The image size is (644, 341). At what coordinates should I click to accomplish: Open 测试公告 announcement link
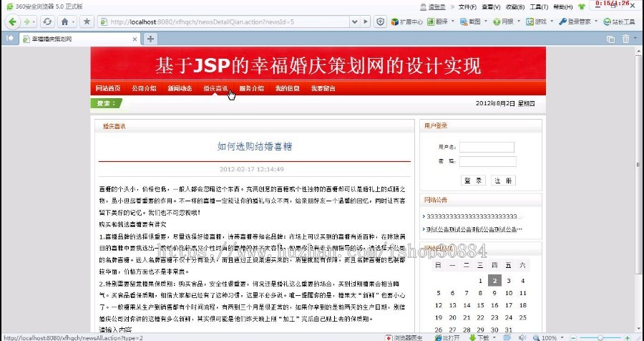(x=474, y=229)
